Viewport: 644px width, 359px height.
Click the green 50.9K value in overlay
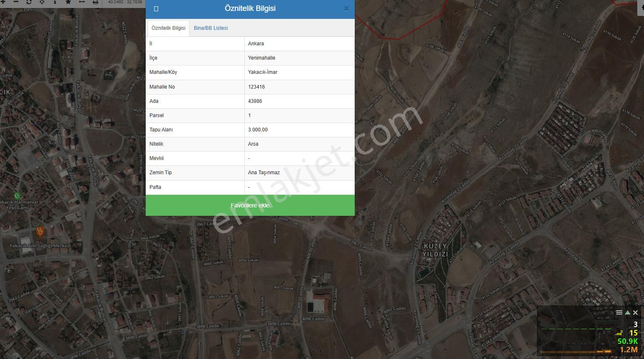coord(628,341)
